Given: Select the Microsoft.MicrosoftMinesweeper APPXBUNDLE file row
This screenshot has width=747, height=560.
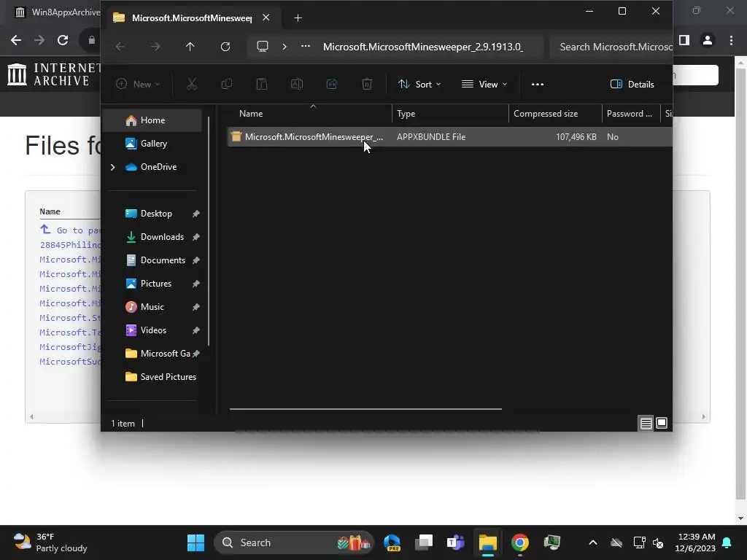Looking at the screenshot, I should 449,136.
